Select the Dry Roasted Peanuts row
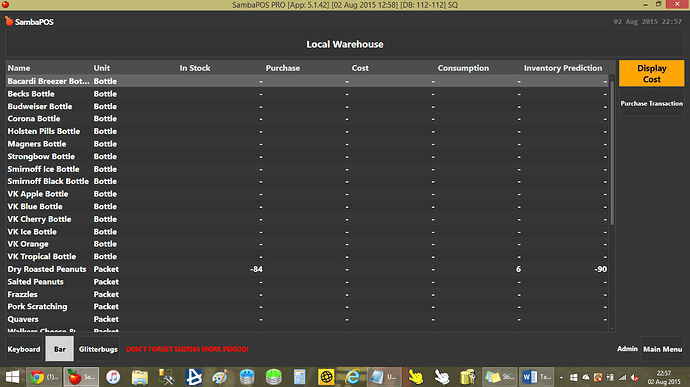690x387 pixels. 307,269
